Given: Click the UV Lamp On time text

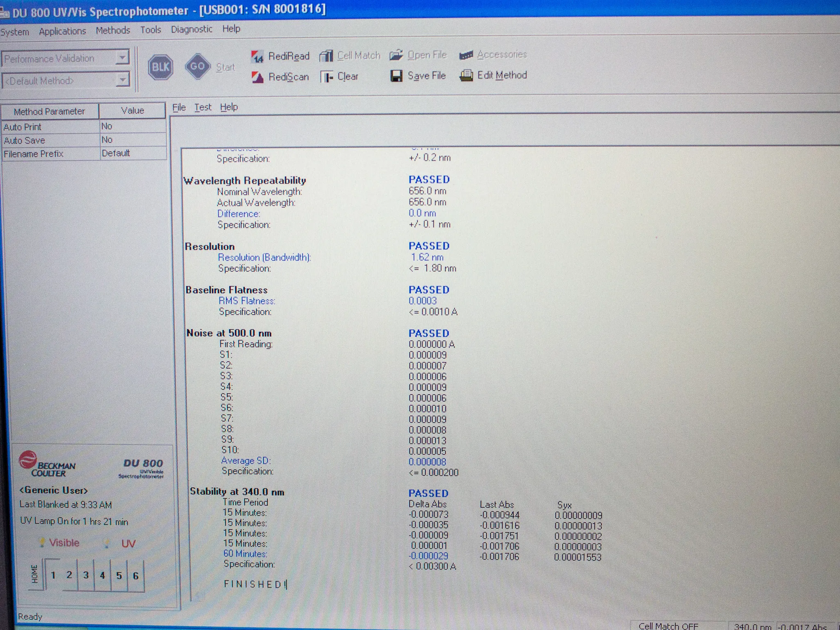Looking at the screenshot, I should [74, 521].
